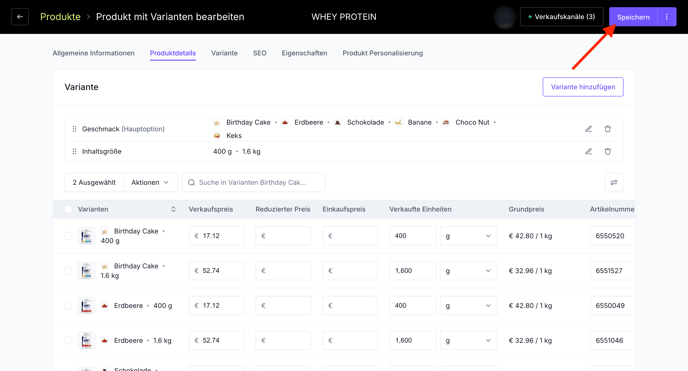Click the Variante hinzufügen button
Image resolution: width=688 pixels, height=371 pixels.
[x=583, y=87]
